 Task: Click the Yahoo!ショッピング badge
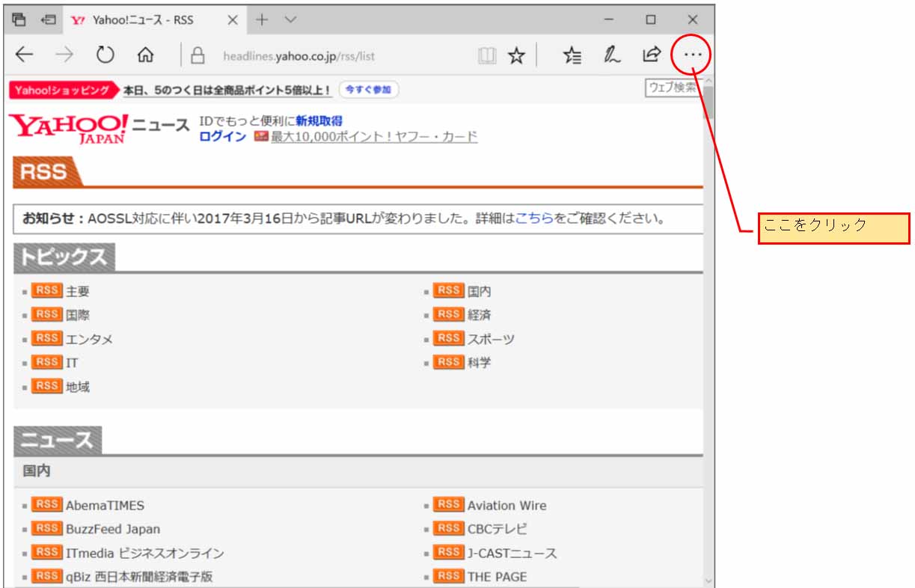point(64,90)
